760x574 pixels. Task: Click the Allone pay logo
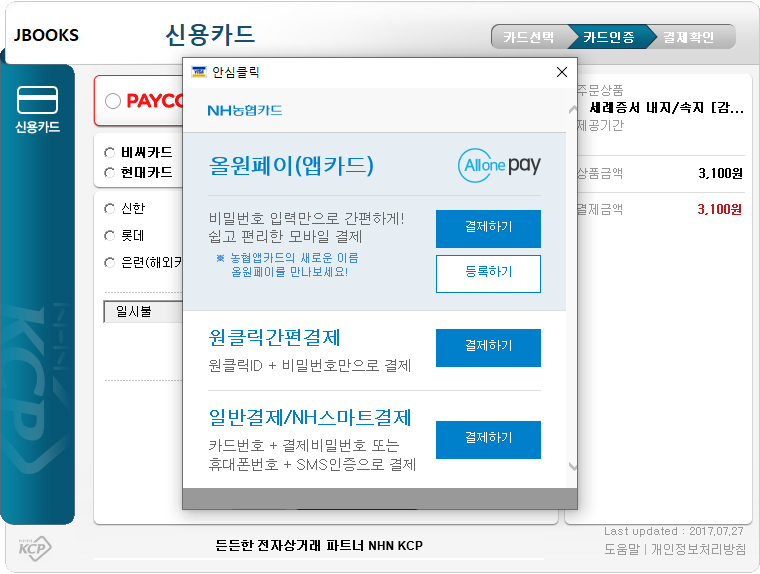[x=499, y=165]
